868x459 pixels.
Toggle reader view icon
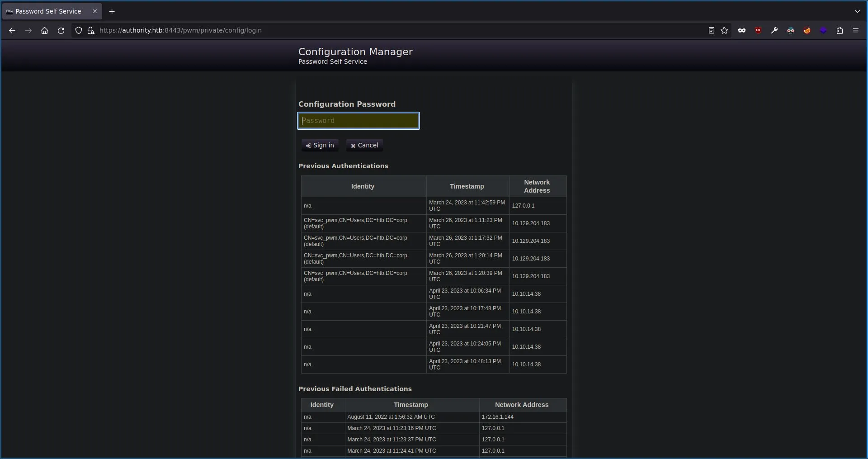coord(711,30)
